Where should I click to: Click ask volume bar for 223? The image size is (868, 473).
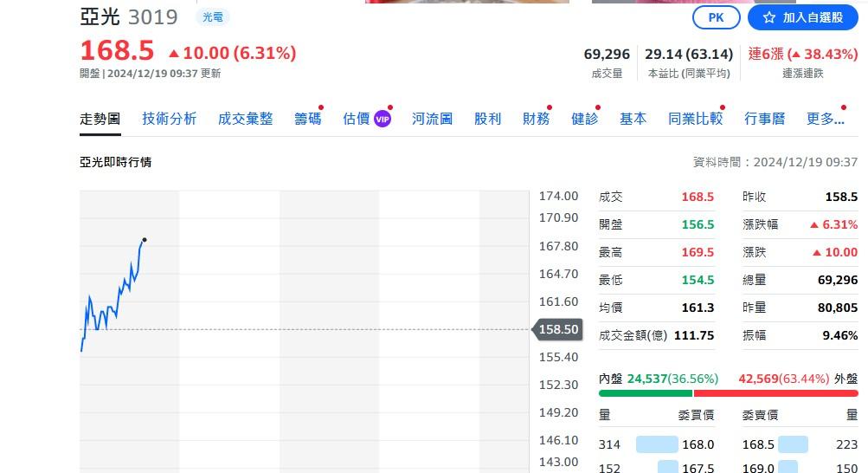(x=793, y=444)
